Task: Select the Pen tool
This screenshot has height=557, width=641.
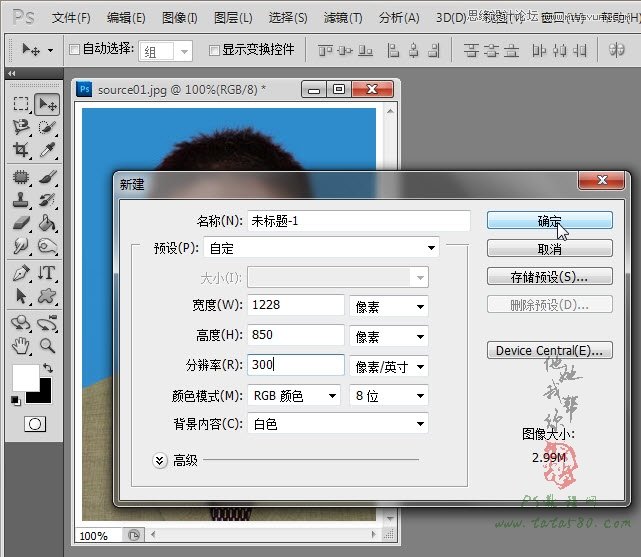Action: tap(21, 273)
